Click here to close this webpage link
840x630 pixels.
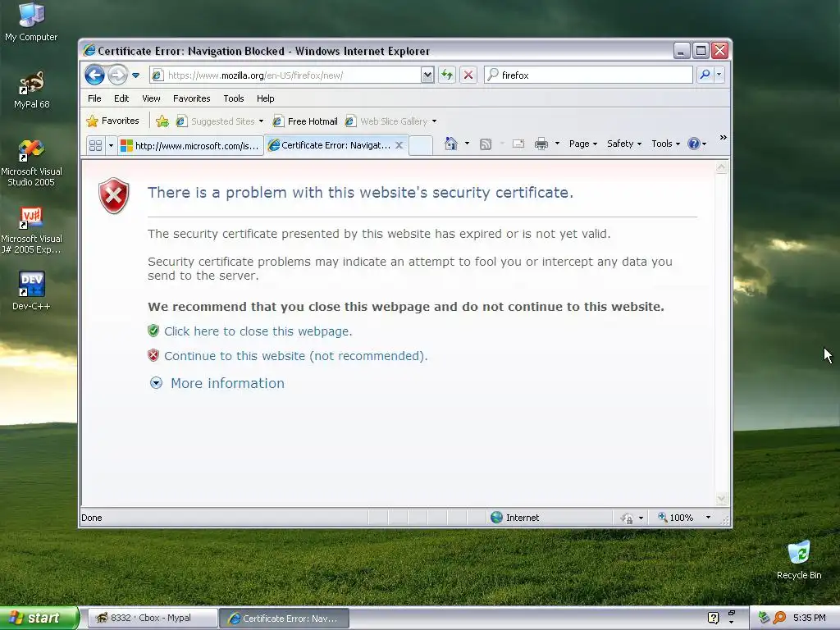258,331
